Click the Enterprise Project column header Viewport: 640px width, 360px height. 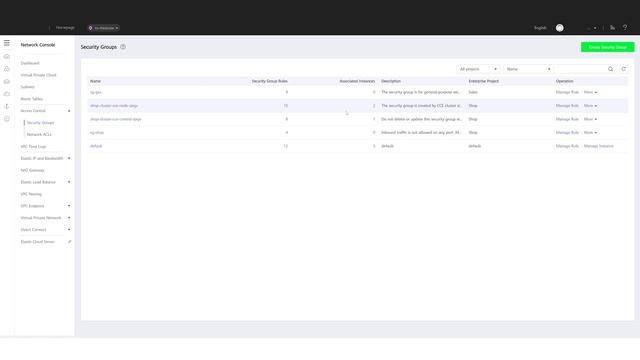click(x=483, y=81)
